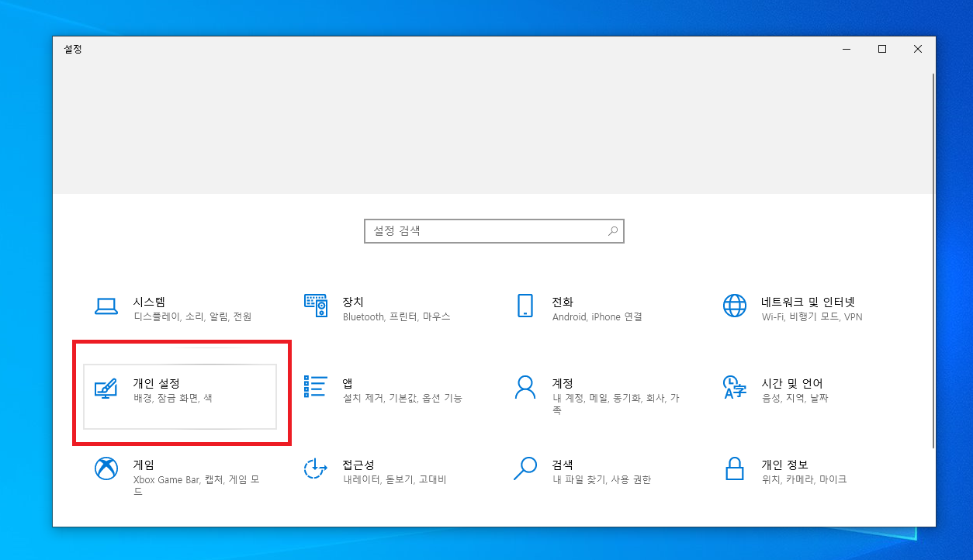Open the 시간 및 언어 label

coord(792,383)
